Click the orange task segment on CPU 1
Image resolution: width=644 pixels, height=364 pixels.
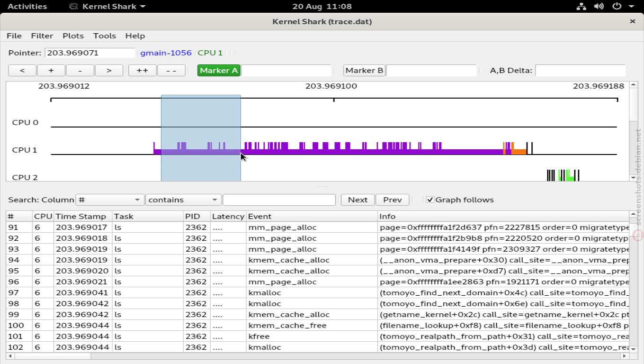519,151
